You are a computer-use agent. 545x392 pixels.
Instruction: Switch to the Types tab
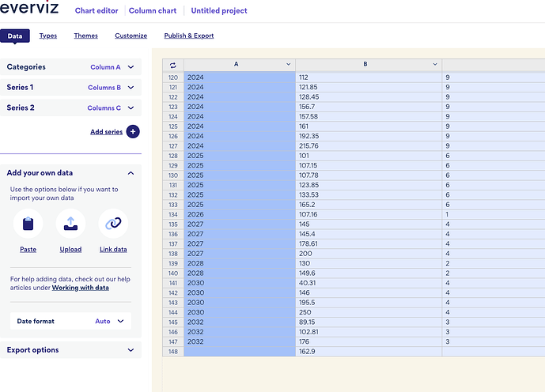(48, 36)
